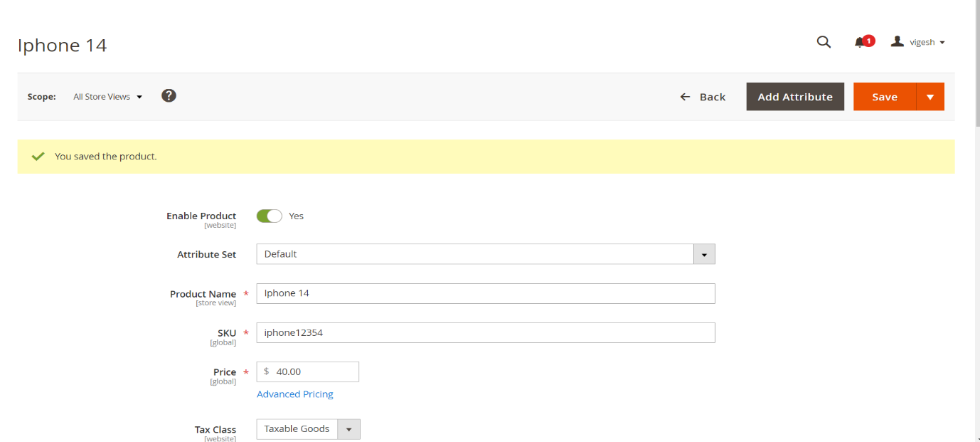Click the Iphone 14 page title
This screenshot has width=980, height=442.
coord(63,45)
